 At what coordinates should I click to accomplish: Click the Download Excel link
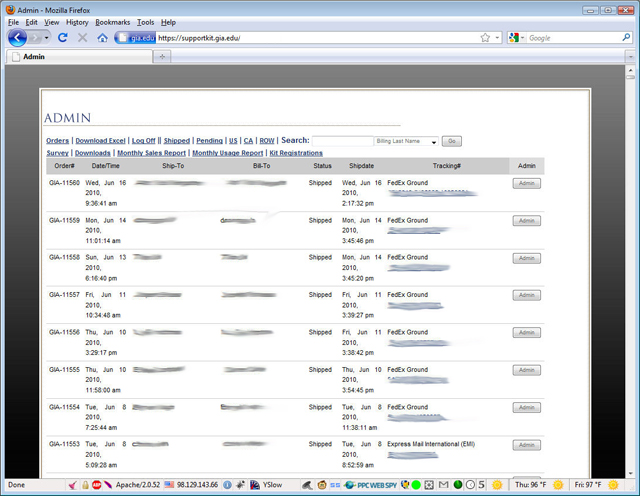(100, 141)
